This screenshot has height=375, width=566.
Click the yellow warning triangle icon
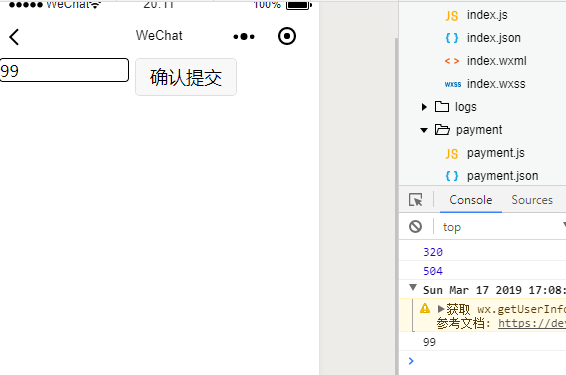(425, 308)
